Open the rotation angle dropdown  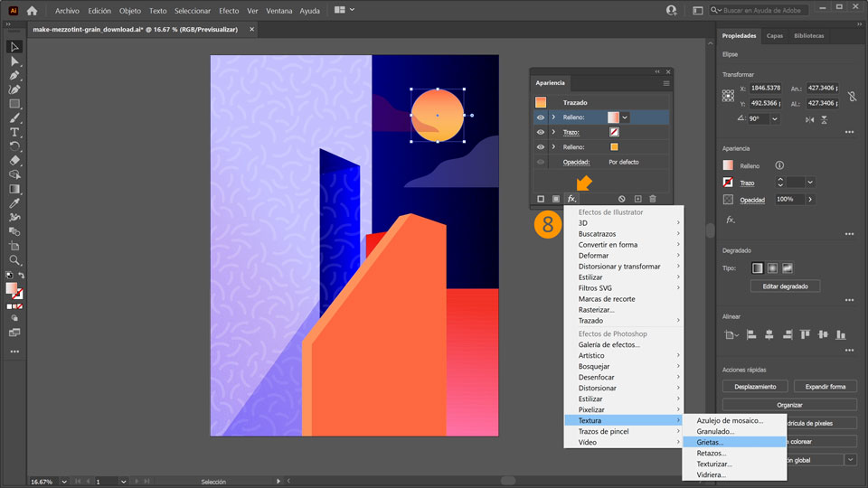click(775, 118)
